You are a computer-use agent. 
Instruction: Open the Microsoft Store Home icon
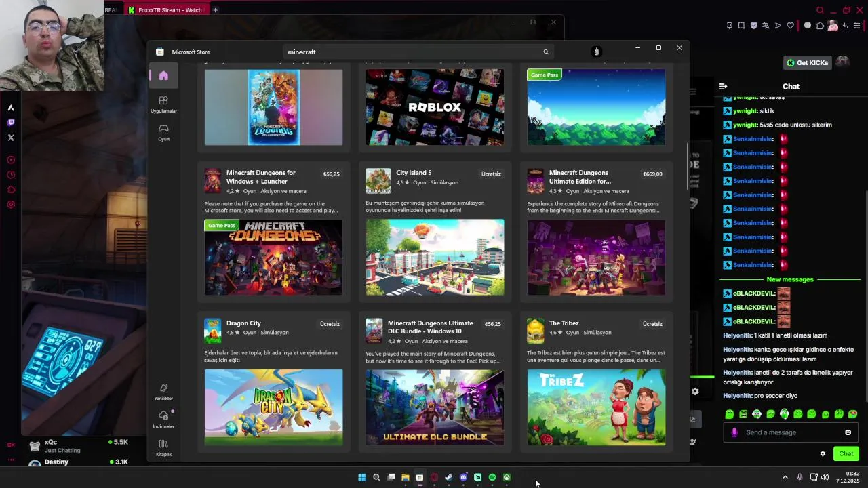click(163, 75)
